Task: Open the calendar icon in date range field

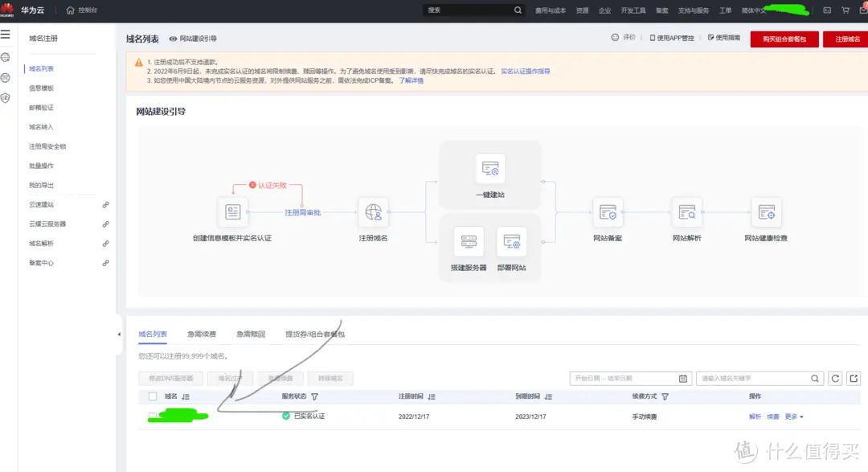Action: 683,379
